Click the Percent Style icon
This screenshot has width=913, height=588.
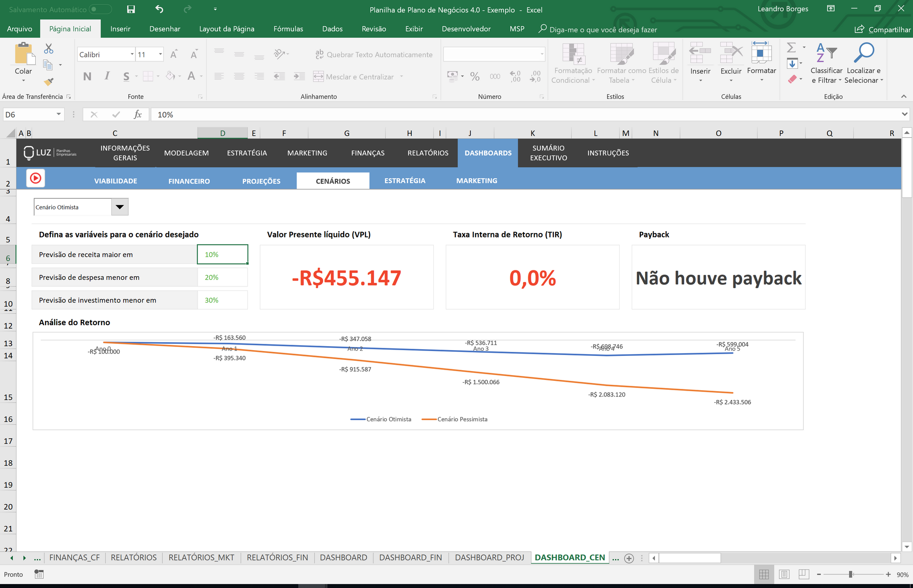(x=475, y=77)
